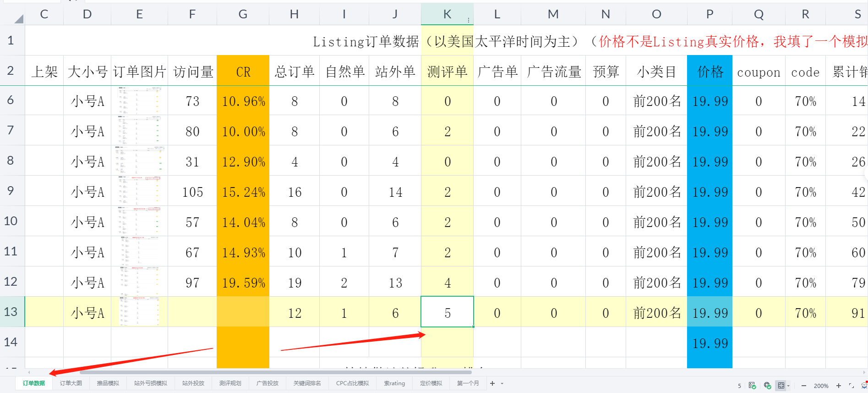Click the globe check status icon
The height and width of the screenshot is (393, 868).
pos(767,386)
